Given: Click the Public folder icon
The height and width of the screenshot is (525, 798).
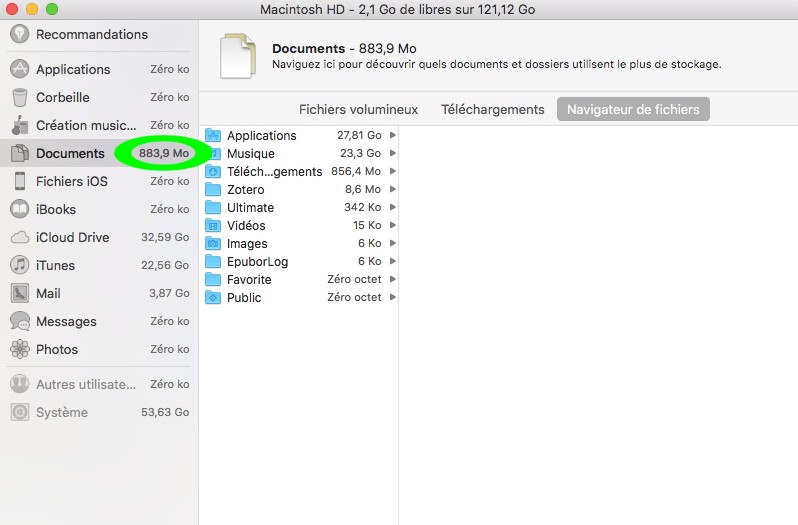Looking at the screenshot, I should (213, 297).
